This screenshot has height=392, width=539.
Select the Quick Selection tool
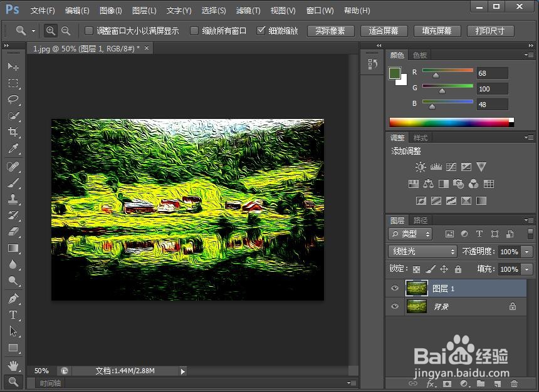point(13,116)
